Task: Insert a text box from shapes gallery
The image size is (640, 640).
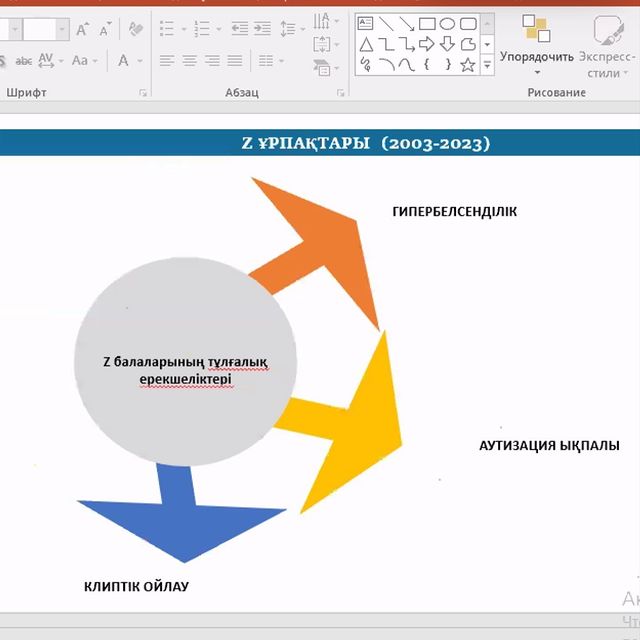Action: click(366, 23)
